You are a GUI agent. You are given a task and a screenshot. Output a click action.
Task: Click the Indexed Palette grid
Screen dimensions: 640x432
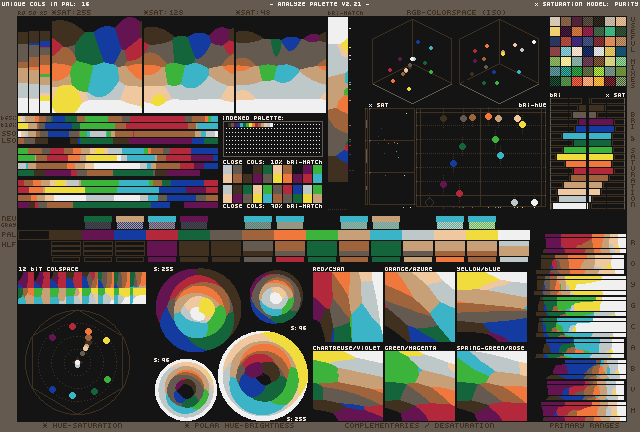(272, 139)
